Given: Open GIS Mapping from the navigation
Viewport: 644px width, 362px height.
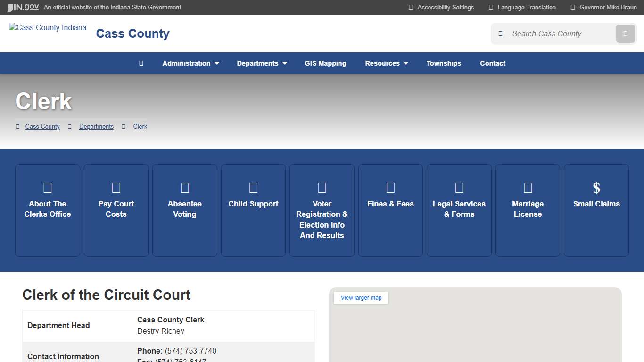Looking at the screenshot, I should point(325,63).
